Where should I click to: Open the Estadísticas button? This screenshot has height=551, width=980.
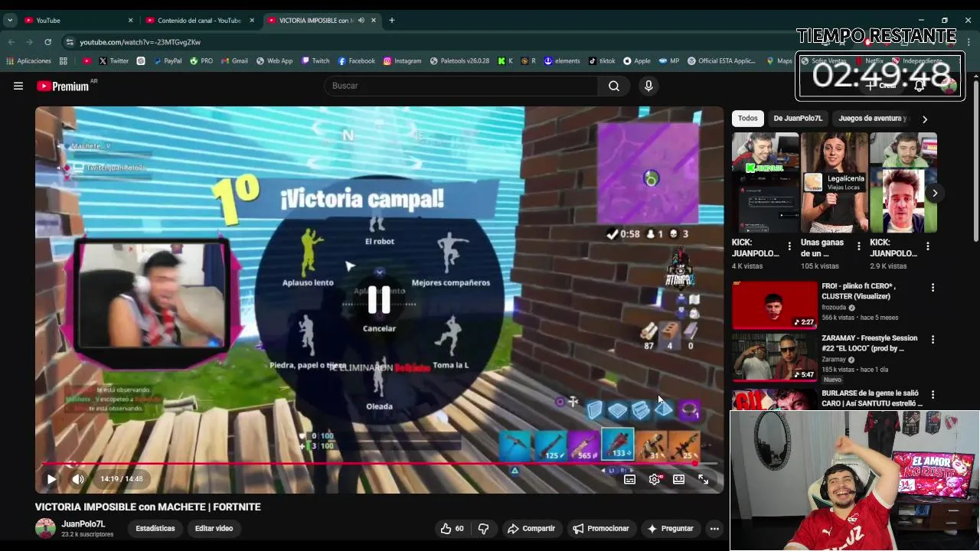[155, 528]
